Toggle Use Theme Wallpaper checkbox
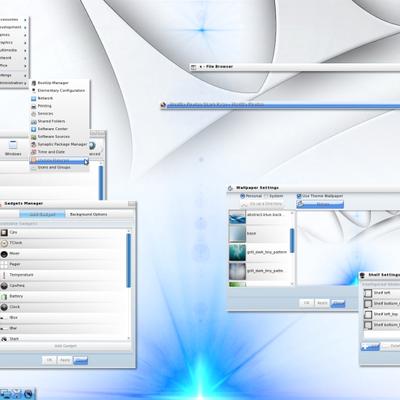This screenshot has height=400, width=400. [x=299, y=196]
